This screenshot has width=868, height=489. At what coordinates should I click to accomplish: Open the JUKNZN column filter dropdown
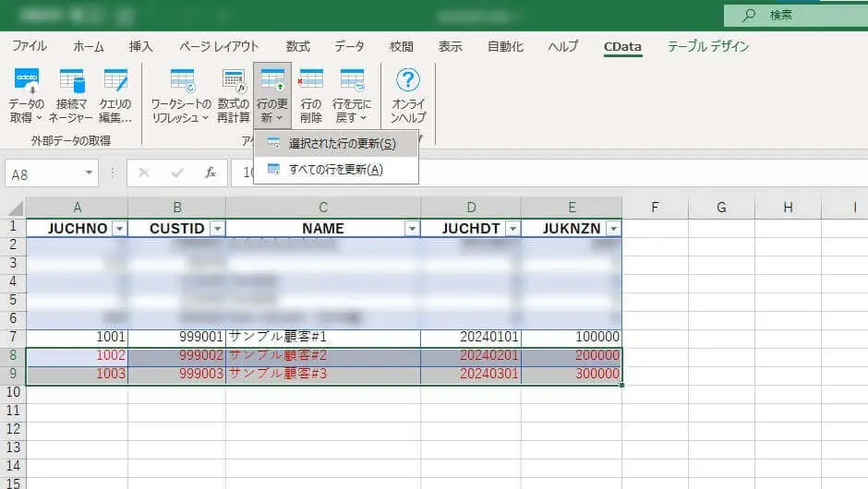click(613, 229)
